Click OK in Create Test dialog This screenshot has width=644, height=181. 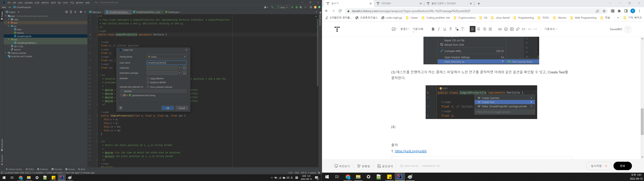pos(168,108)
